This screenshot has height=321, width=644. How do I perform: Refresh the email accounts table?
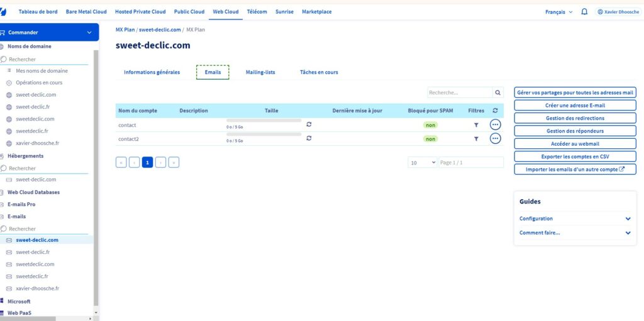click(x=494, y=111)
